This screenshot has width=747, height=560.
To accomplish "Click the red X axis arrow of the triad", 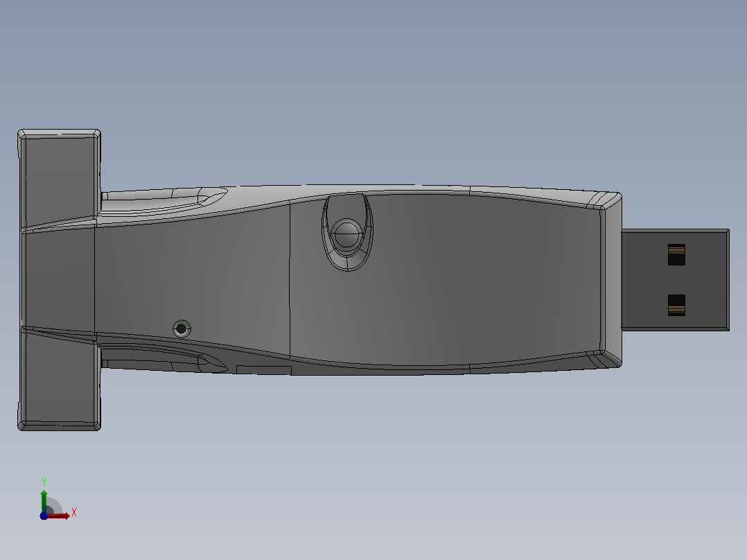I will [58, 516].
